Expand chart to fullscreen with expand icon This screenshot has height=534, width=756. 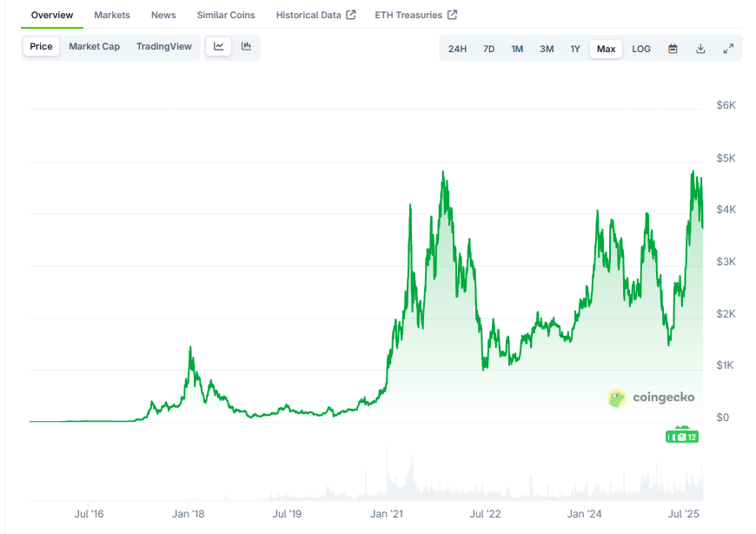[x=728, y=49]
